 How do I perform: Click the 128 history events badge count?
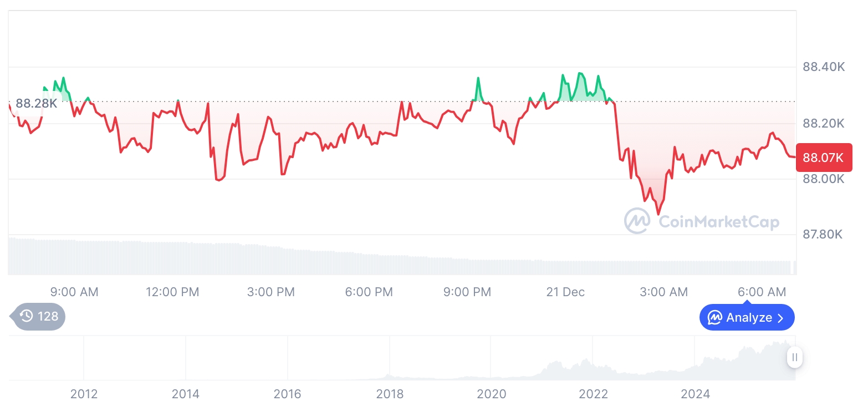48,317
